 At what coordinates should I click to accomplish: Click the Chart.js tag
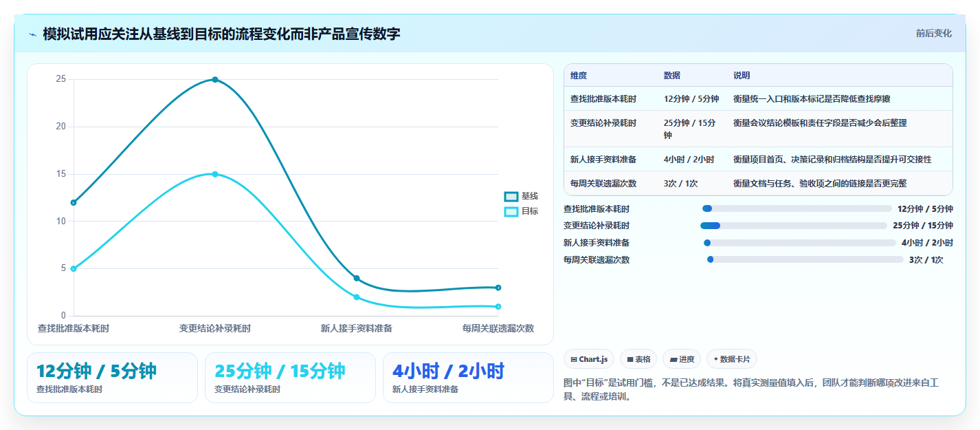589,359
